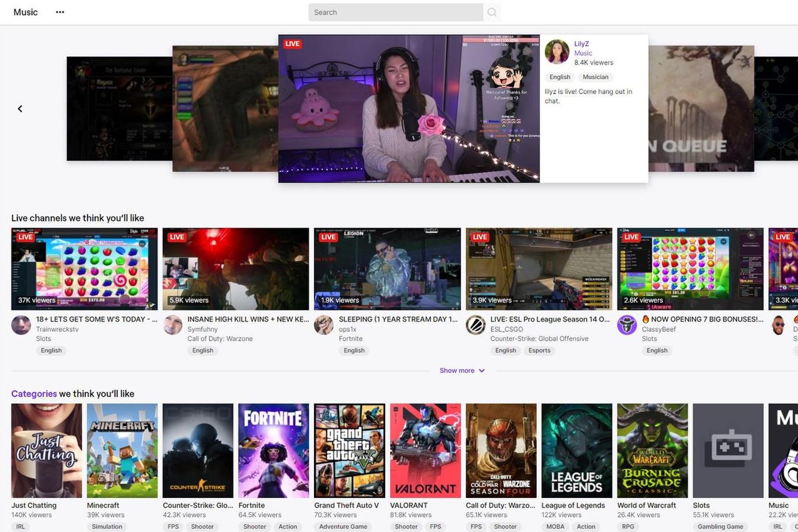Select RPG tag under World of Warcraft

coord(628,527)
